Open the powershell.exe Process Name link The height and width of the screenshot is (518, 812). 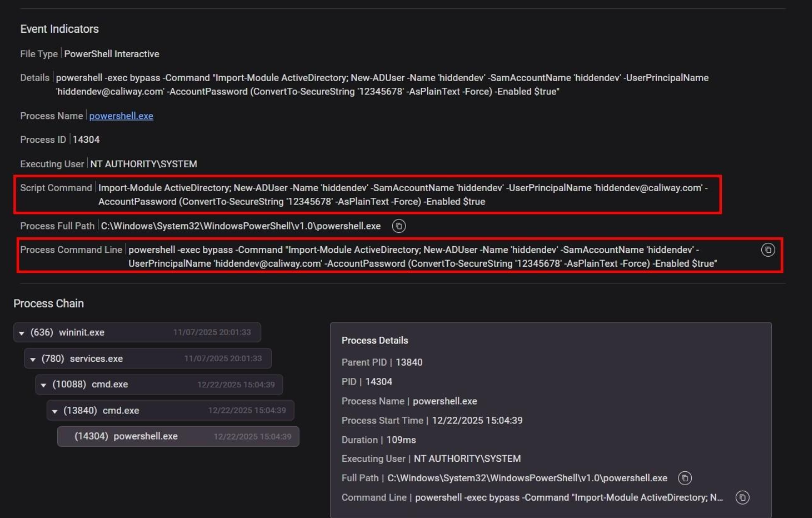[x=121, y=116]
